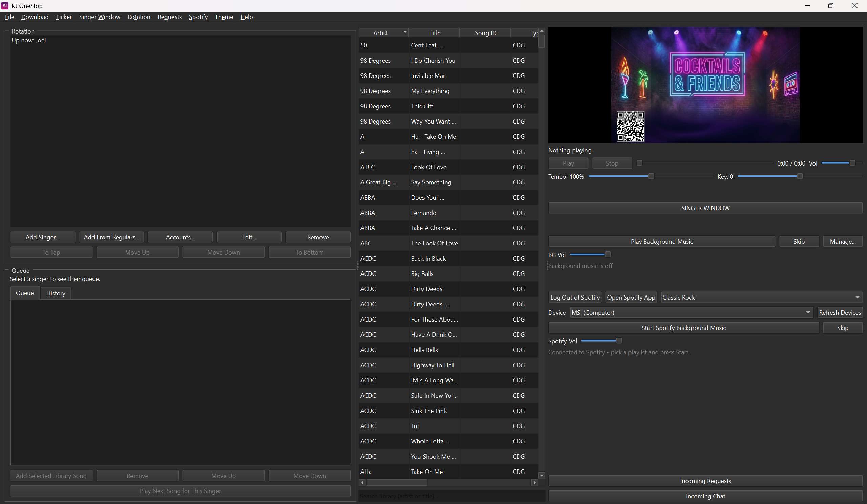The width and height of the screenshot is (867, 504).
Task: Click the Manage... button
Action: tap(843, 242)
